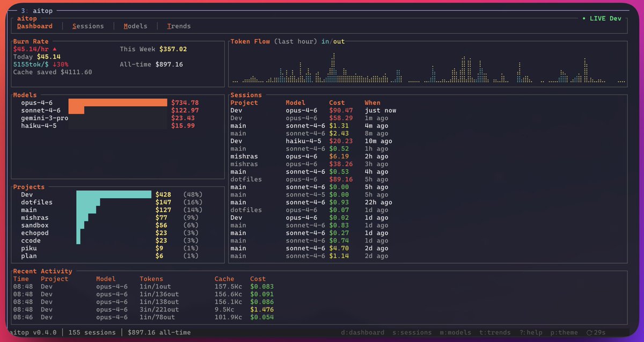Click the Model column header in Sessions
The image size is (644, 342).
295,103
